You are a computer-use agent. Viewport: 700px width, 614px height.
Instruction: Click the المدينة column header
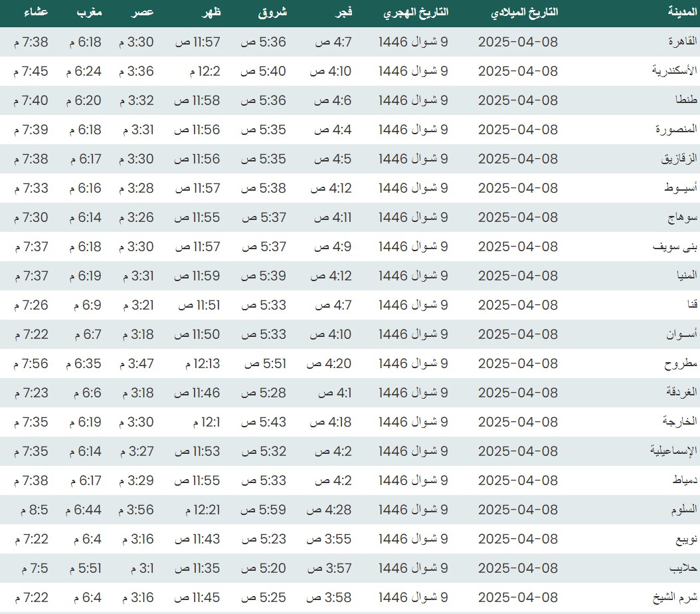[682, 12]
